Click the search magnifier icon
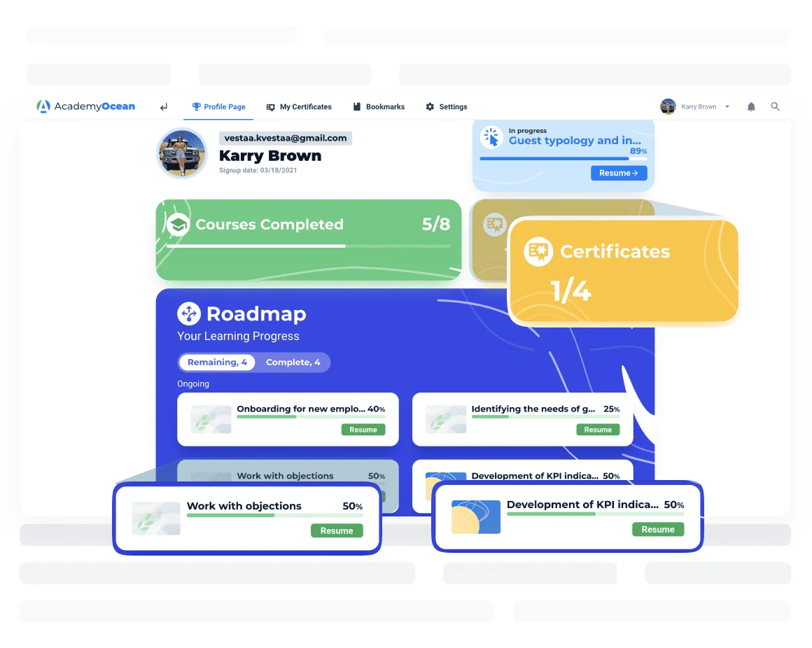This screenshot has width=812, height=648. coord(775,107)
